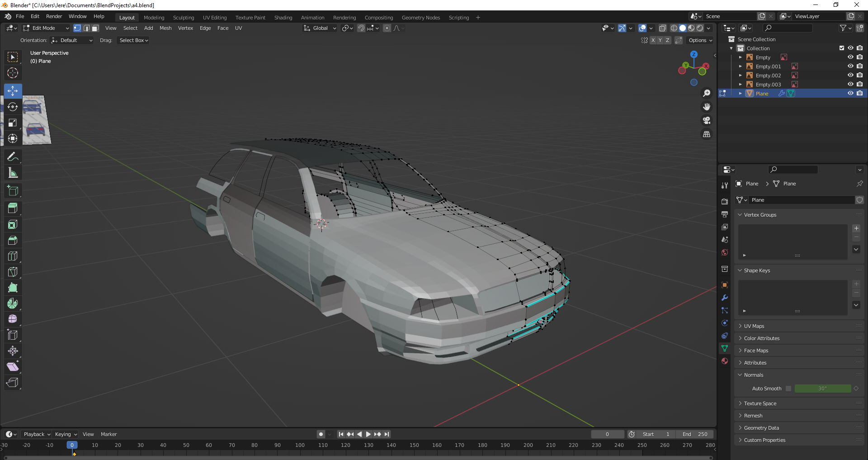Click the play animation button

(x=368, y=434)
